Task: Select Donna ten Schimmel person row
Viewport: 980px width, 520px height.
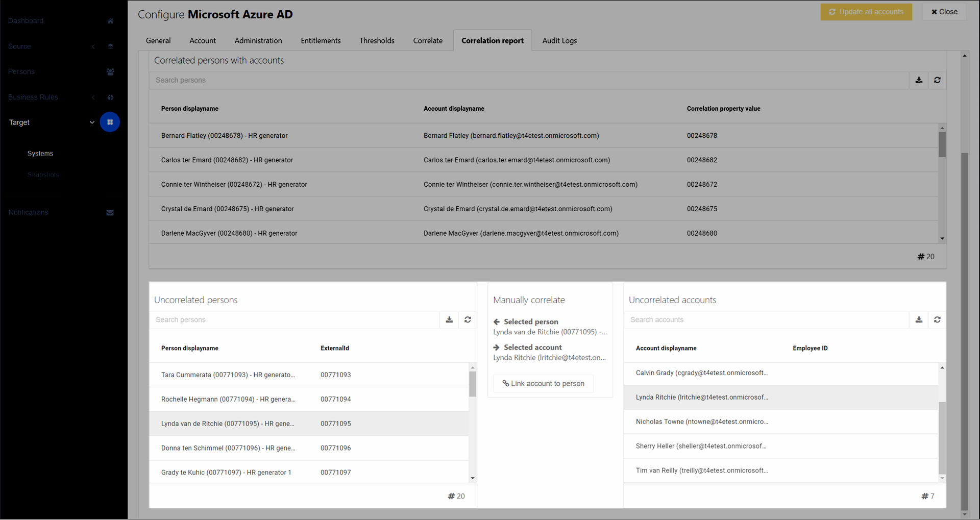Action: point(309,449)
